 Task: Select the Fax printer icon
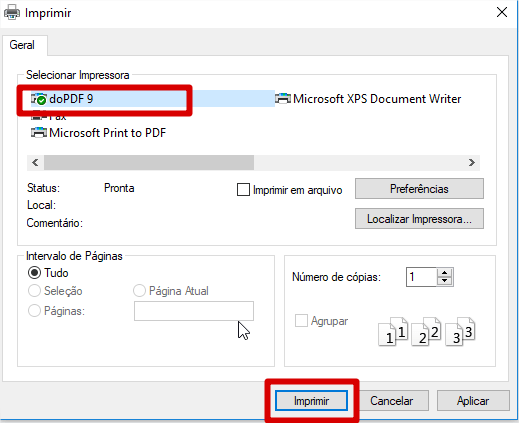click(39, 117)
